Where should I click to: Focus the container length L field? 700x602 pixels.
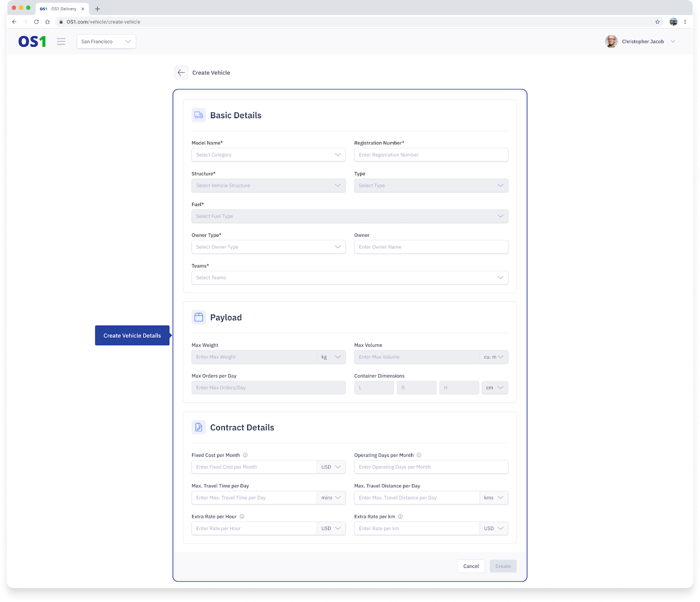(x=374, y=388)
